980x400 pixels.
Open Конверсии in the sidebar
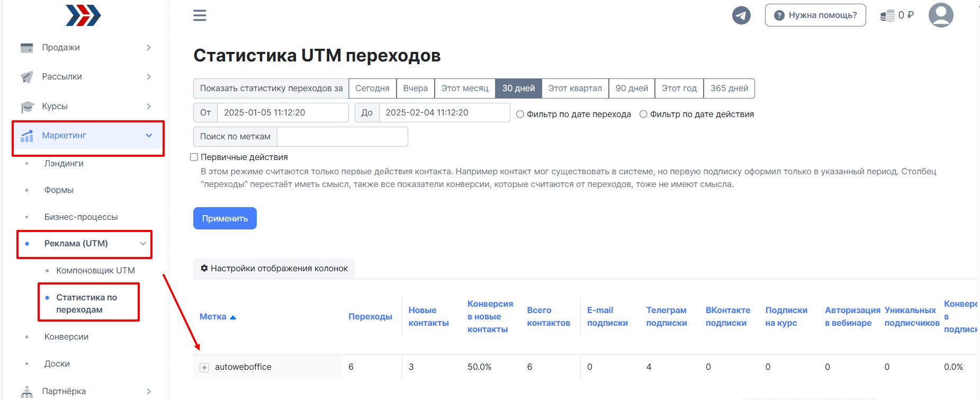66,337
